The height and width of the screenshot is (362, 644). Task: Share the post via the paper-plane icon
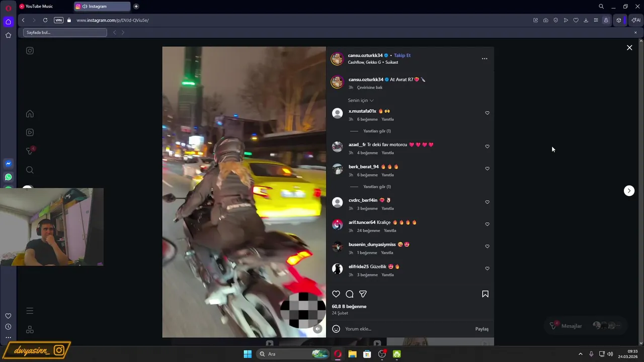pos(363,294)
